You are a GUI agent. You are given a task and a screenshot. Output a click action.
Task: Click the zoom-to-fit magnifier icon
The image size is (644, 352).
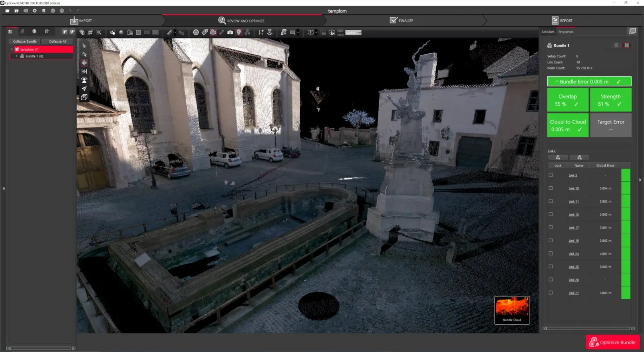[x=99, y=33]
